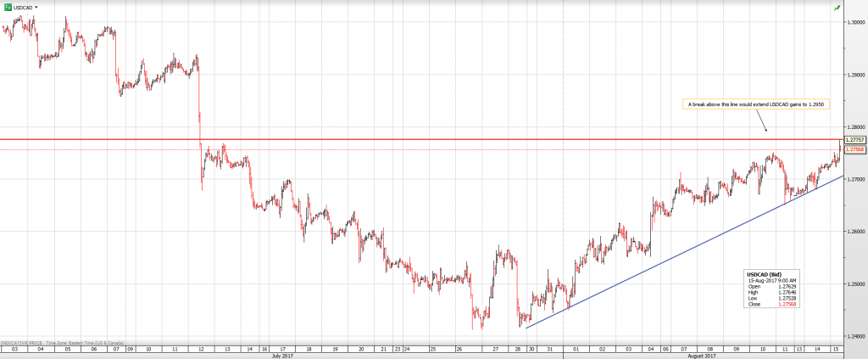This screenshot has width=868, height=359.
Task: Click the 1.27757 resistance price label
Action: tap(854, 139)
